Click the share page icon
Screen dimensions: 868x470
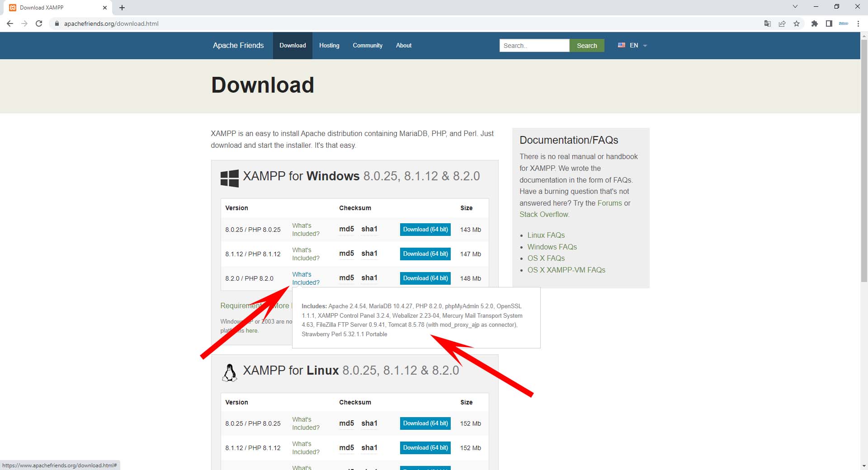782,23
